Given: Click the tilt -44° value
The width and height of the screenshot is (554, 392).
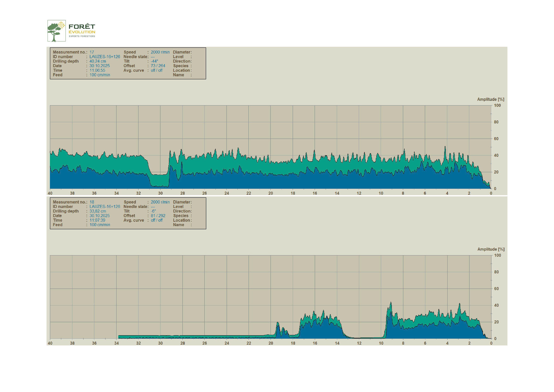Looking at the screenshot, I should tap(154, 61).
